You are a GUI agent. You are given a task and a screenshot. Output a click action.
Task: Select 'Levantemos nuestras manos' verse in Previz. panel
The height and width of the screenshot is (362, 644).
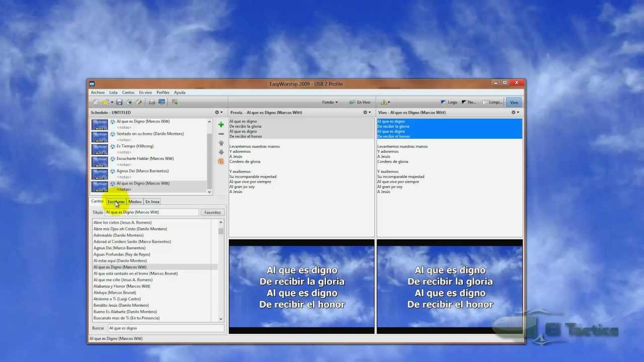pos(255,146)
